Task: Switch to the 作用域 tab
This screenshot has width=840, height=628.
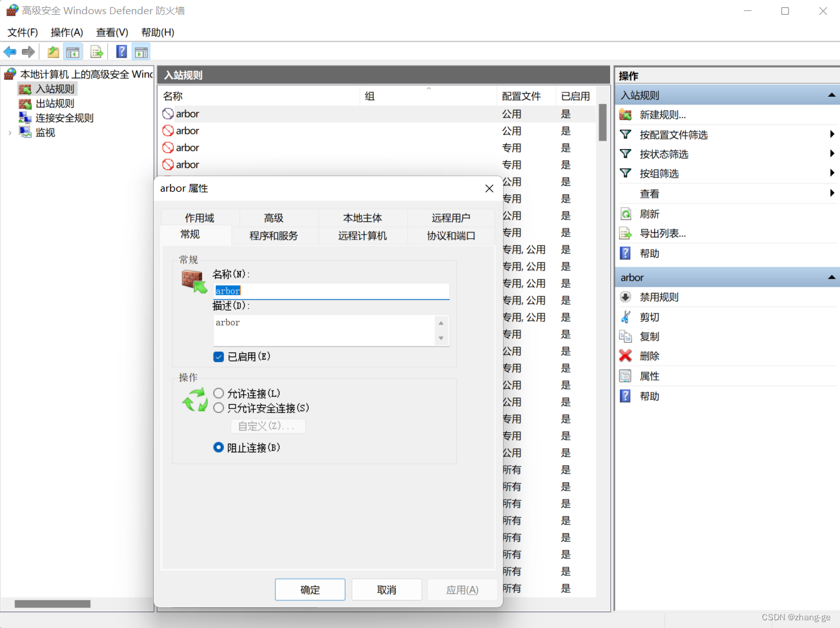Action: click(200, 218)
